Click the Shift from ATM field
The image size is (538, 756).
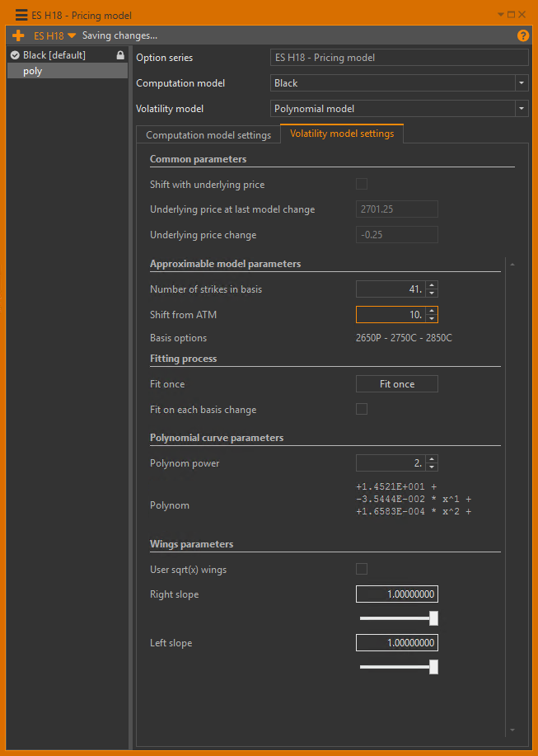[391, 315]
